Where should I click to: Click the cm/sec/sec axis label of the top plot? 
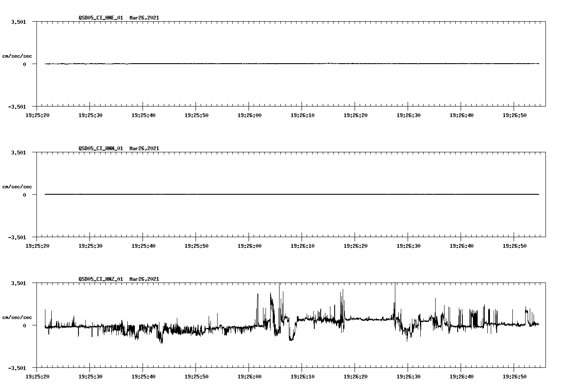tap(17, 56)
